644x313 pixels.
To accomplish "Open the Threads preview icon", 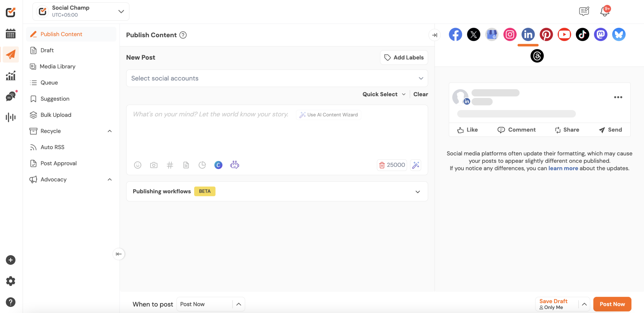I will tap(537, 56).
